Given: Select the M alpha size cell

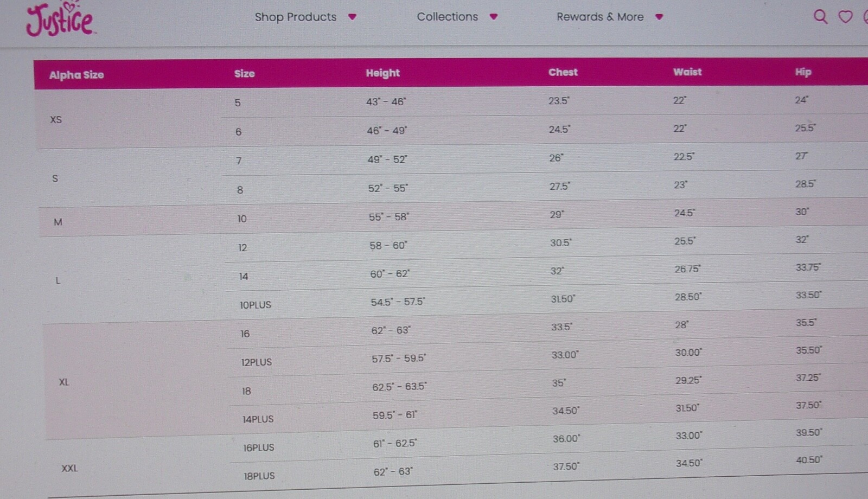Looking at the screenshot, I should [x=58, y=222].
